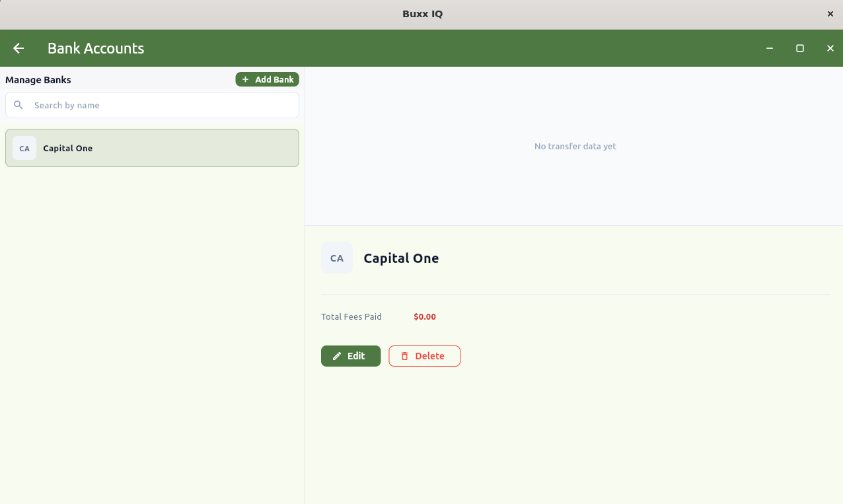The width and height of the screenshot is (843, 504).
Task: Go back using the arrow icon
Action: [18, 48]
